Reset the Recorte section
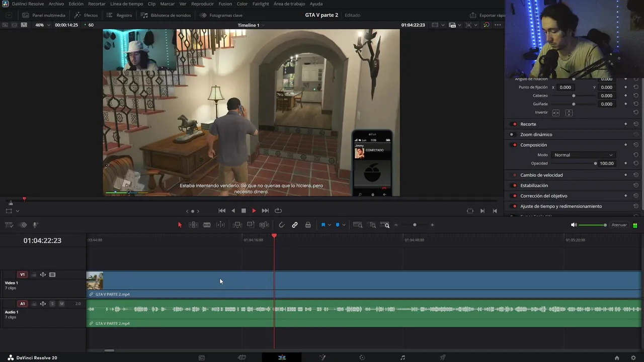The image size is (644, 362). coord(636,124)
